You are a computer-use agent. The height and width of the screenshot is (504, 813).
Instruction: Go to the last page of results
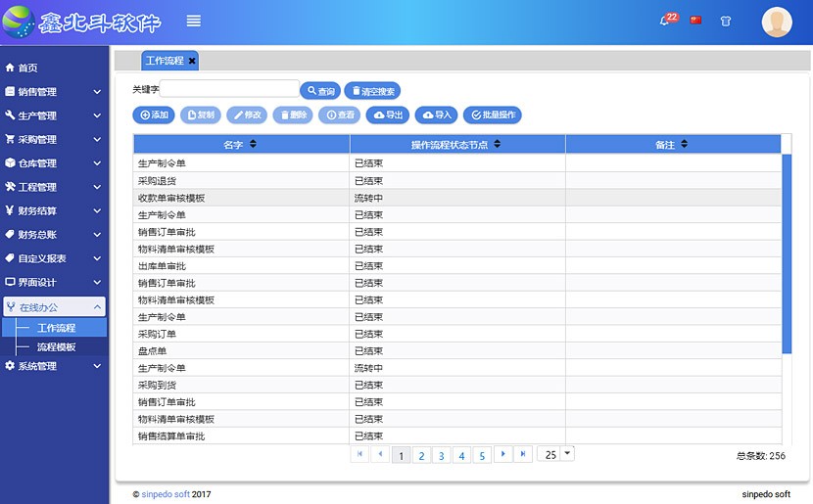coord(524,454)
